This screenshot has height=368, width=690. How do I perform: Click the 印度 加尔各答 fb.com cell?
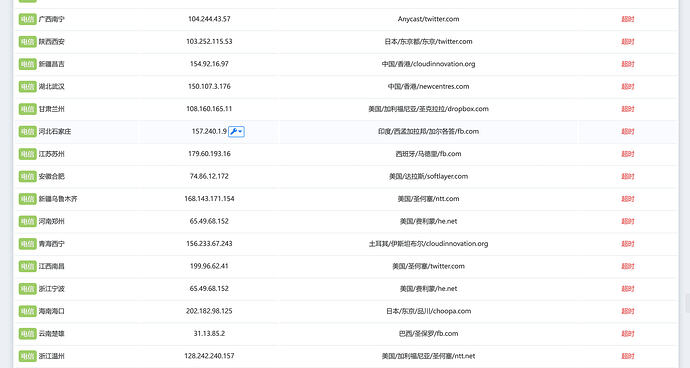429,131
